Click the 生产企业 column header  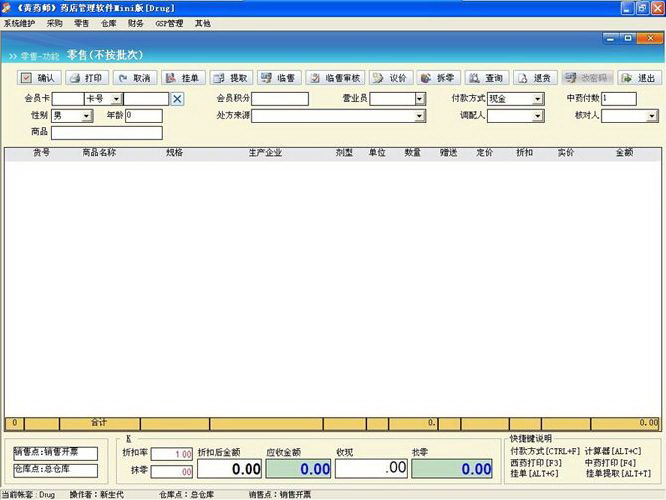click(x=265, y=153)
